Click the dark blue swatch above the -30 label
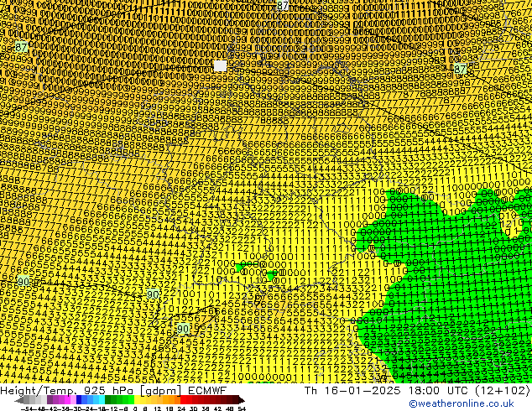This screenshot has height=411, width=532. click(x=79, y=400)
